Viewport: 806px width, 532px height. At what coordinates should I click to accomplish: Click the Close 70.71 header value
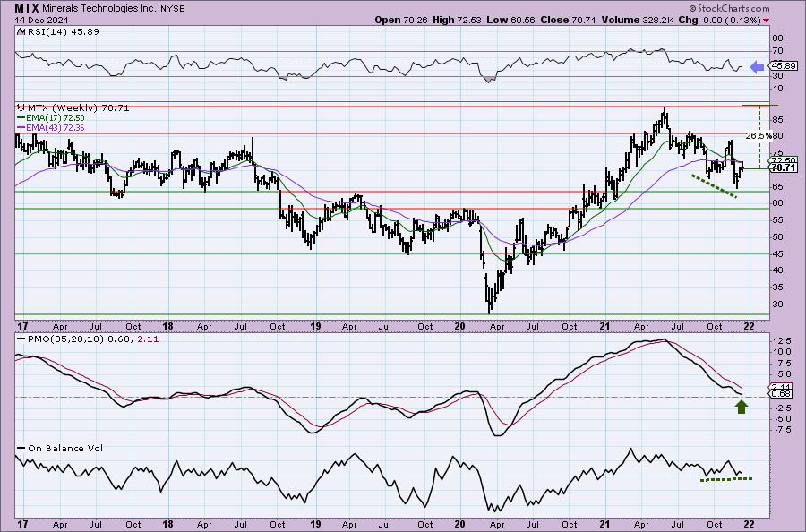(568, 20)
